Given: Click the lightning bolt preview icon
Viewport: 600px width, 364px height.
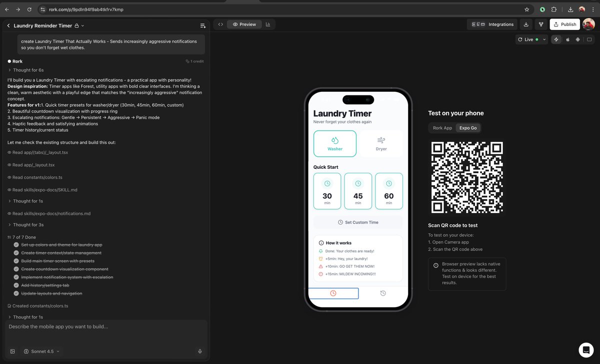Looking at the screenshot, I should click(x=556, y=39).
